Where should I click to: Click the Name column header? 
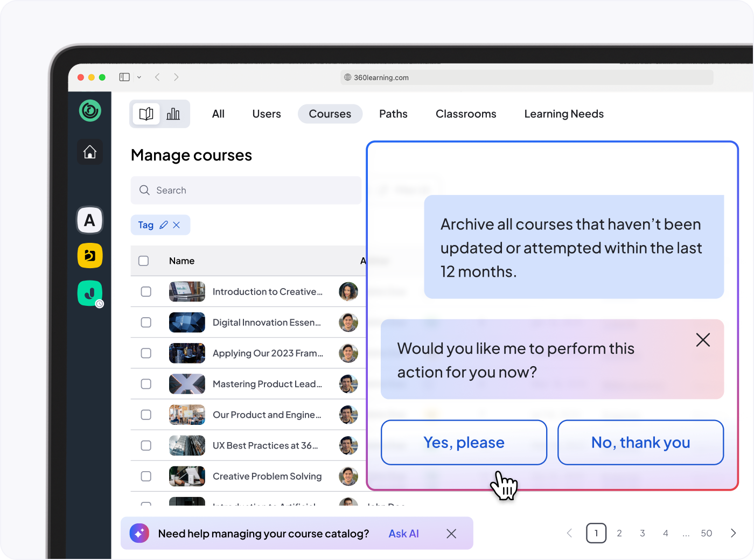click(181, 261)
